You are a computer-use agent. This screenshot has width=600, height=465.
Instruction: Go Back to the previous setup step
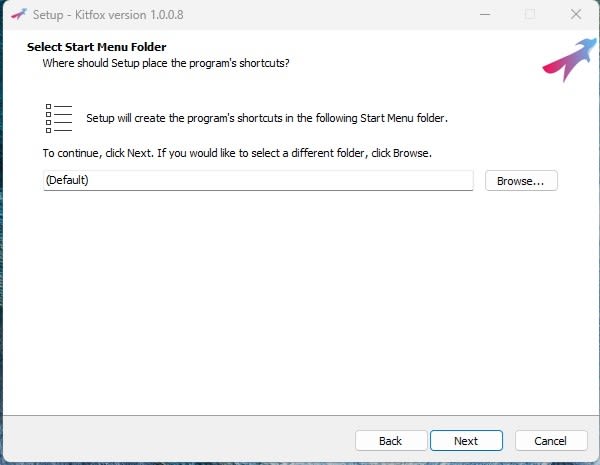click(391, 441)
